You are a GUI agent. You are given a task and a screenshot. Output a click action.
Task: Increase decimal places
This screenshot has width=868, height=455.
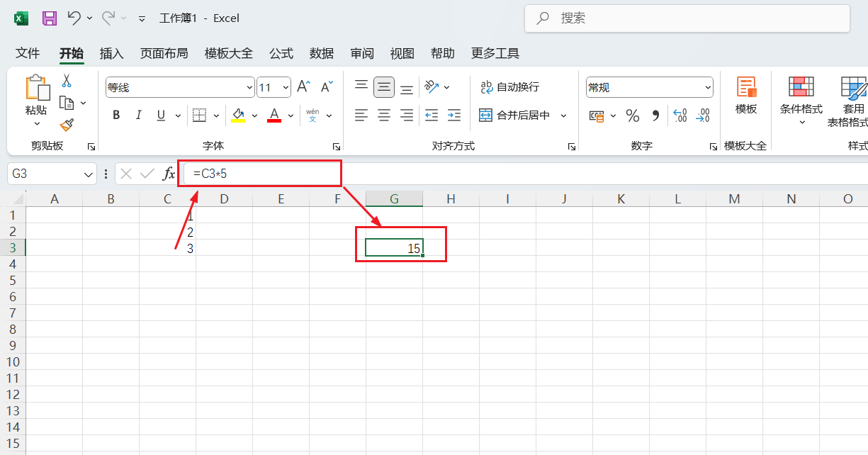point(680,116)
